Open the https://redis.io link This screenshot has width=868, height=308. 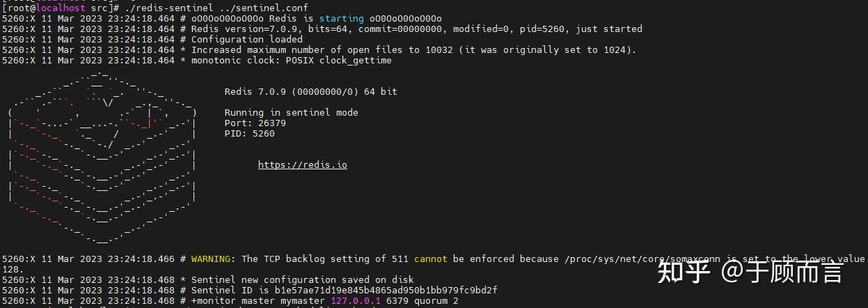click(x=302, y=165)
